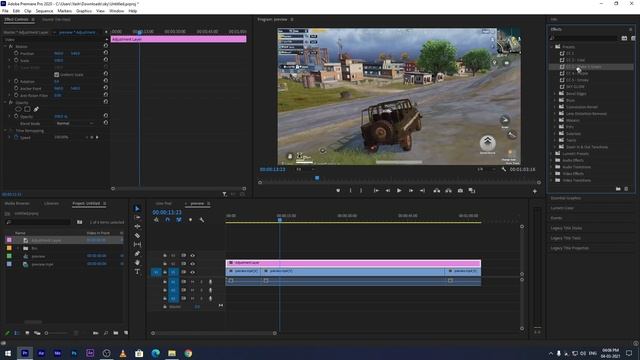This screenshot has height=360, width=640.
Task: Toggle the Motion effect fx switch
Action: pyautogui.click(x=11, y=47)
